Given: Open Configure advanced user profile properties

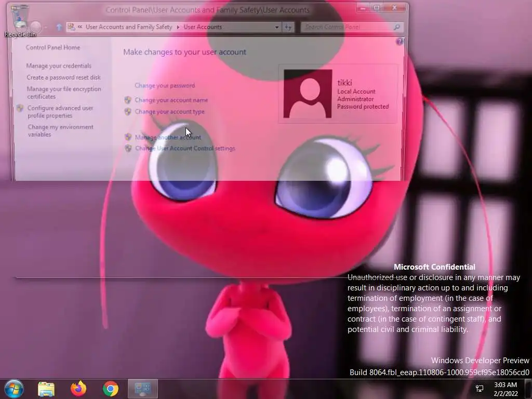Looking at the screenshot, I should click(60, 112).
